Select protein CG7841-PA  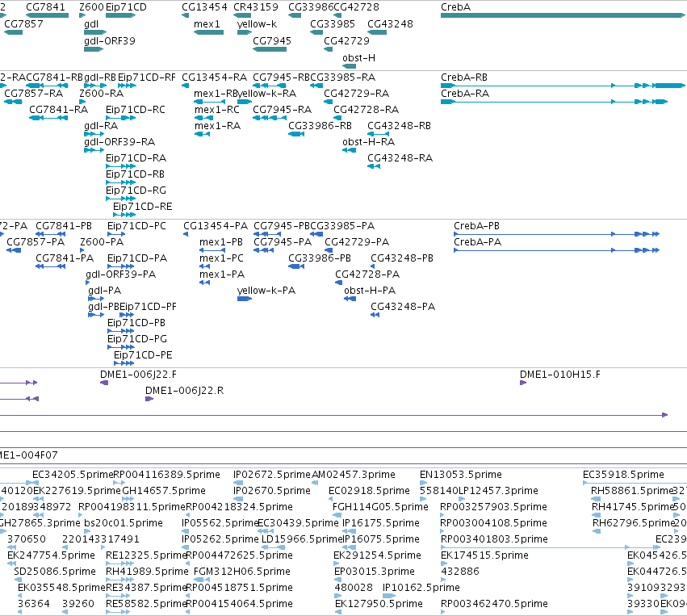tap(50, 266)
